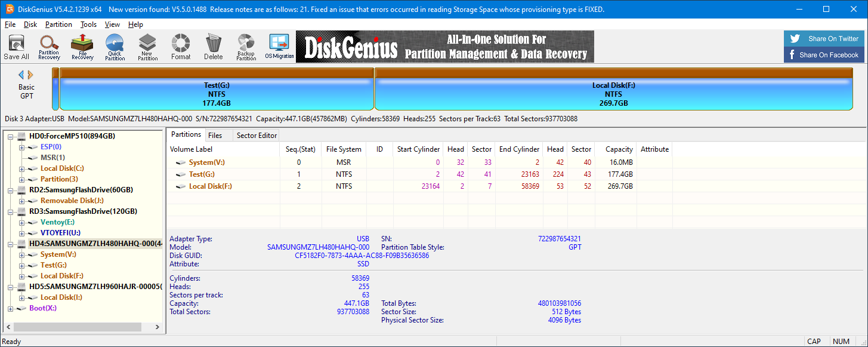The width and height of the screenshot is (868, 347).
Task: Click the Attribute column header
Action: click(654, 149)
